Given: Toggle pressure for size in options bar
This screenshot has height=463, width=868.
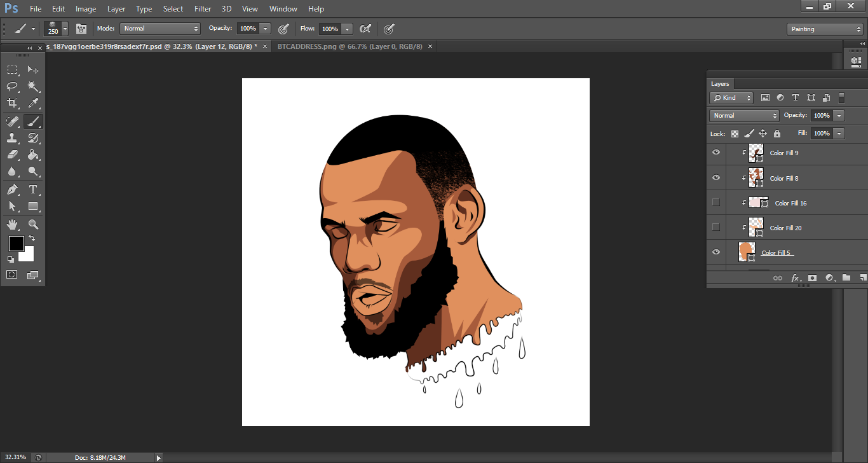Looking at the screenshot, I should 390,29.
